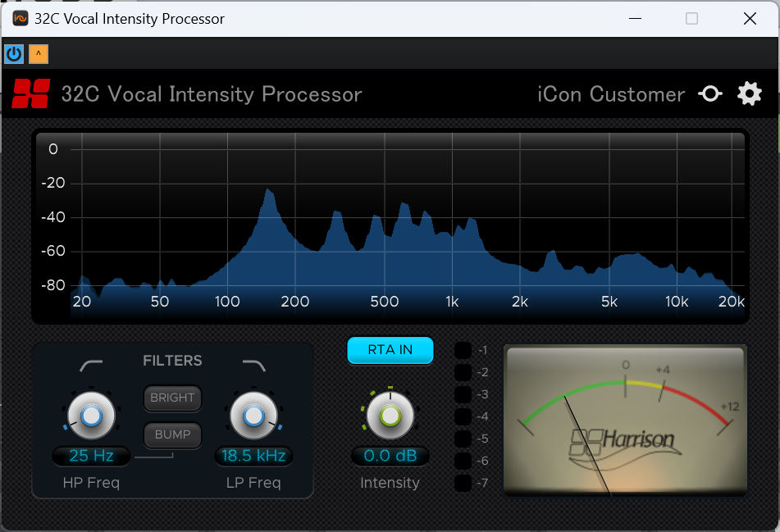The width and height of the screenshot is (780, 532).
Task: Click the 32C Vocal Intensity Processor plugin title
Action: coord(212,94)
